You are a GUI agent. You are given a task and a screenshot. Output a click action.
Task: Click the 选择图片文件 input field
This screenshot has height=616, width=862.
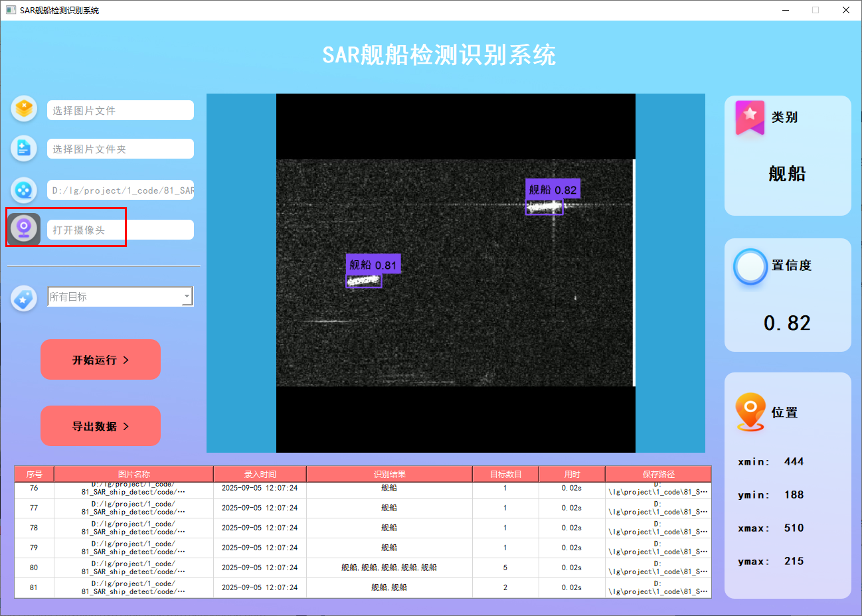(x=120, y=110)
